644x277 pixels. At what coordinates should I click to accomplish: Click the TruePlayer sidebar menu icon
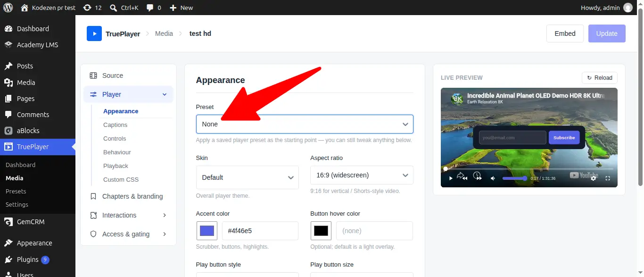coord(8,147)
